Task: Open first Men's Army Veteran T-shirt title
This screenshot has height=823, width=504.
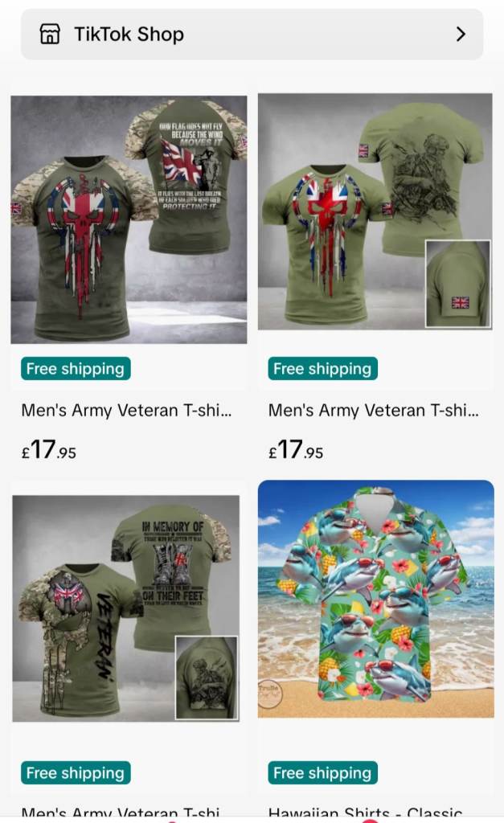Action: pos(126,410)
